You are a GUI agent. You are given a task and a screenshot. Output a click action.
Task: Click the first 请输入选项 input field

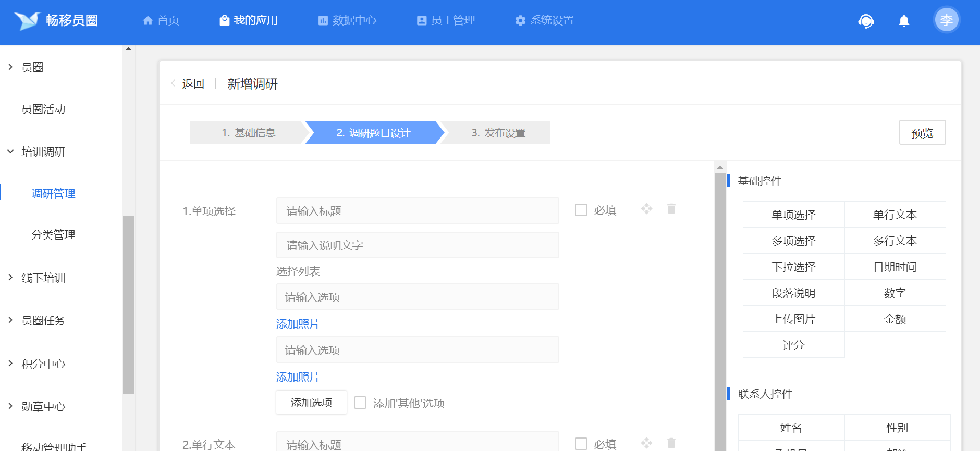pos(418,297)
